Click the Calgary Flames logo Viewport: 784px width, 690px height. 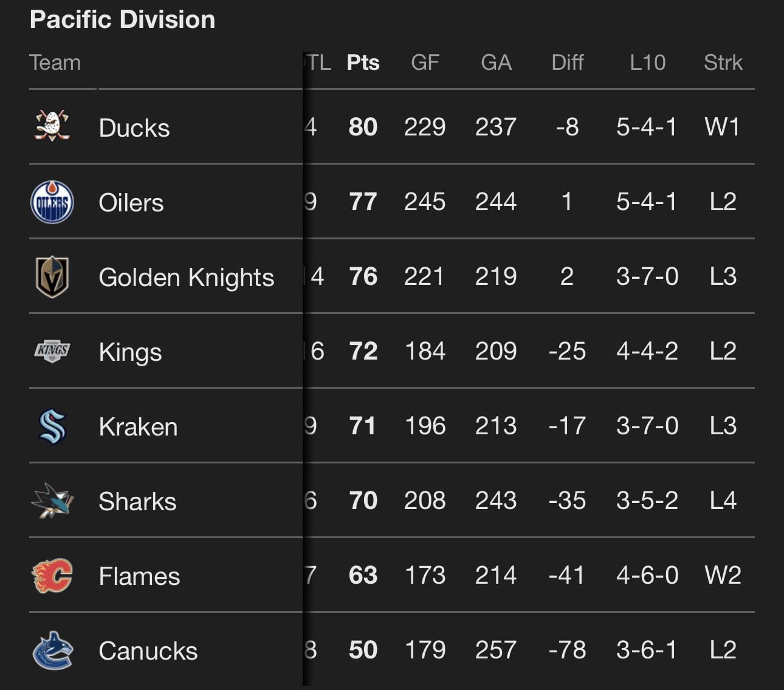point(52,576)
